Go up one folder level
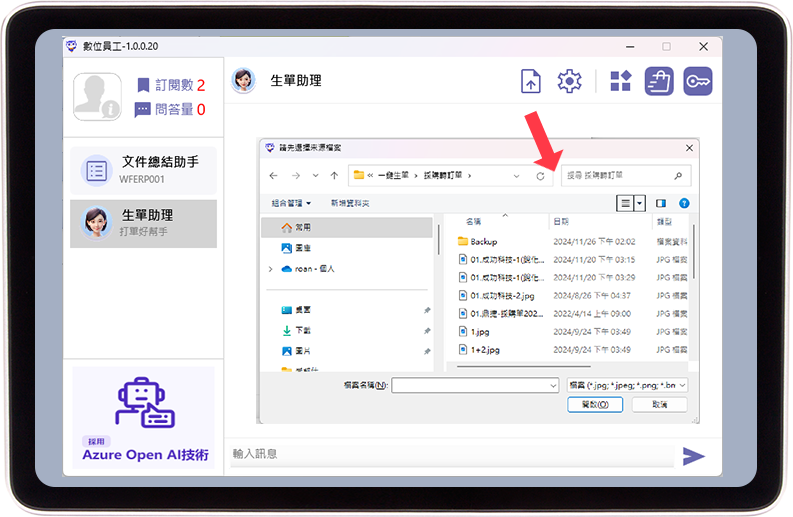793x517 pixels. [x=333, y=175]
